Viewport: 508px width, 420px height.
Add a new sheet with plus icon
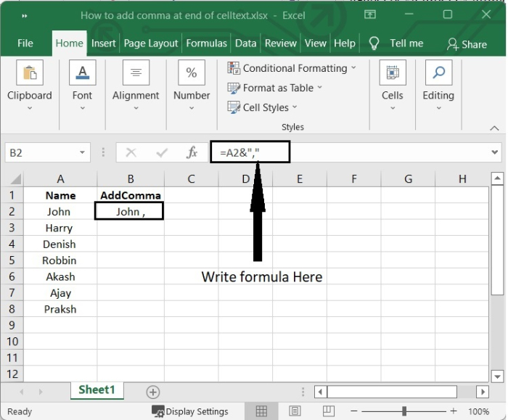pos(153,392)
